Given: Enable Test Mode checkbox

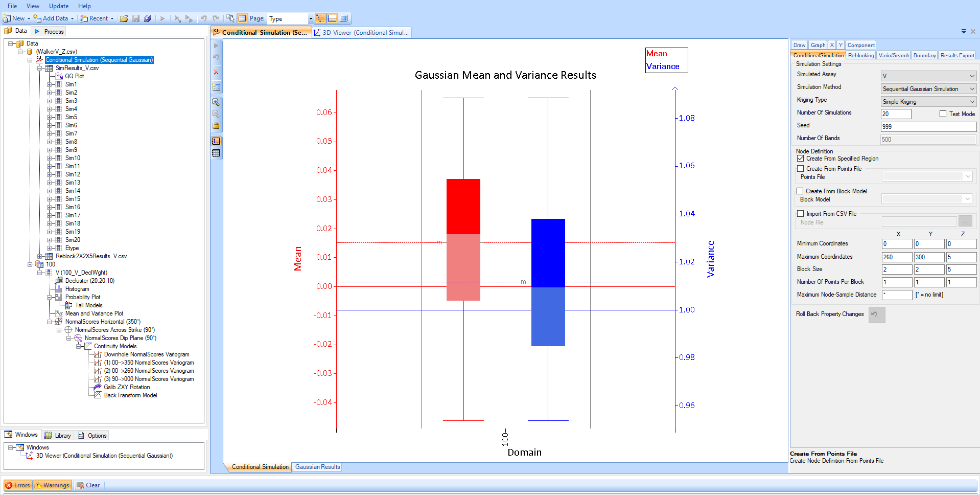Looking at the screenshot, I should (942, 114).
